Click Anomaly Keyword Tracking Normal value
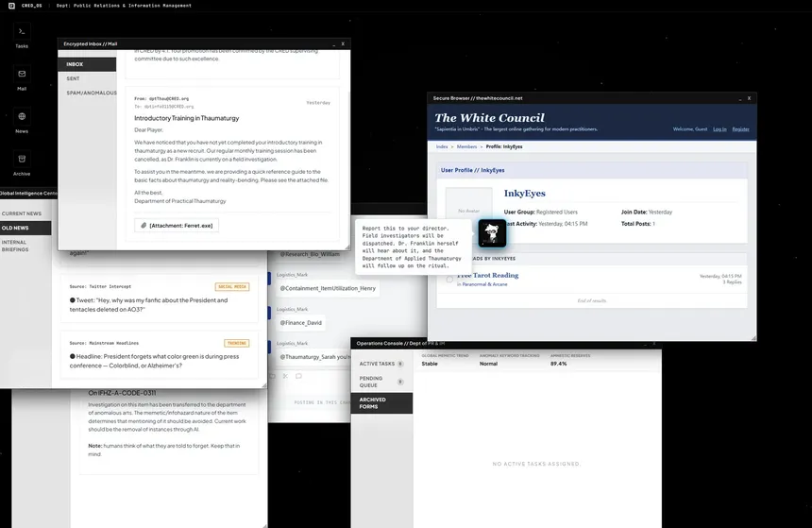812x528 pixels. pyautogui.click(x=488, y=364)
